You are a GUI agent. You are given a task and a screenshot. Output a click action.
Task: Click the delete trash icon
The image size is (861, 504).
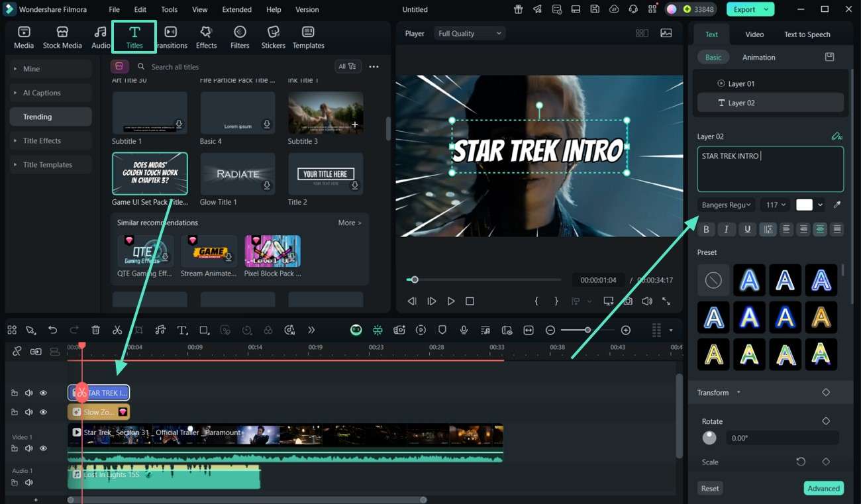pyautogui.click(x=95, y=330)
